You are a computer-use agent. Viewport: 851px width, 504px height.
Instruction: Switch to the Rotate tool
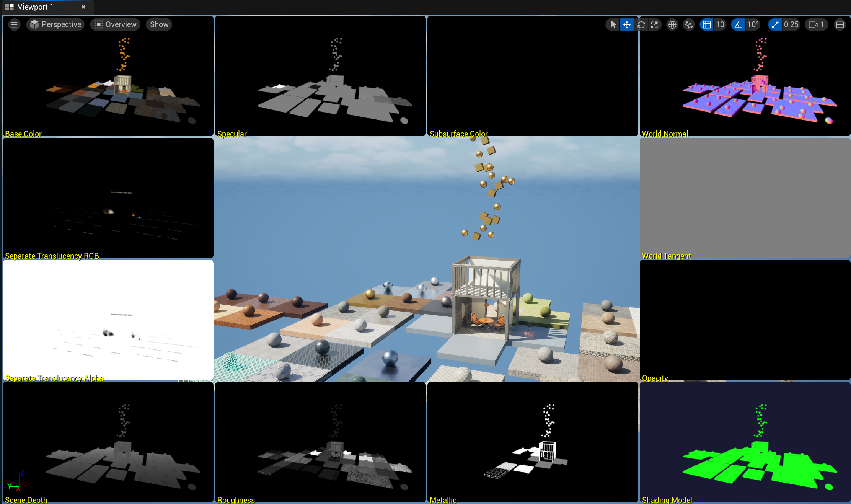[x=641, y=25]
